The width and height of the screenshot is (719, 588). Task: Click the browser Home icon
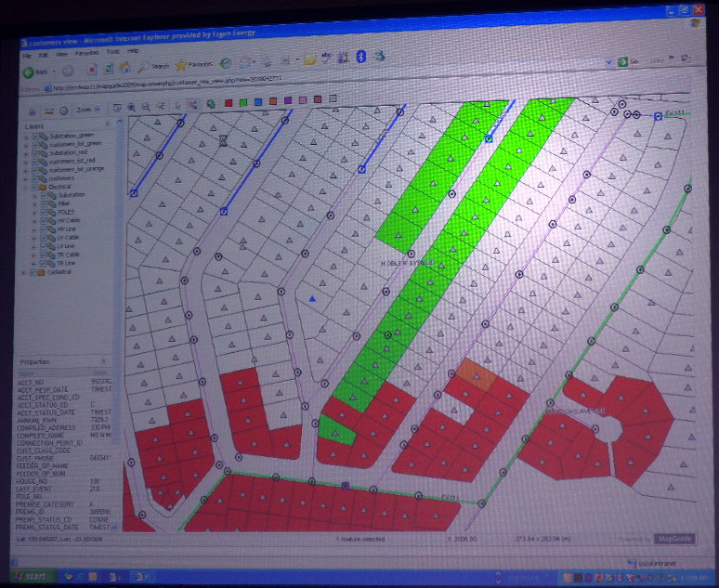(124, 68)
